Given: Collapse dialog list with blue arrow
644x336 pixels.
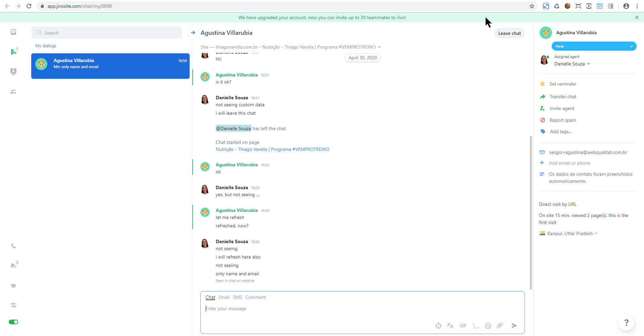Looking at the screenshot, I should [193, 33].
